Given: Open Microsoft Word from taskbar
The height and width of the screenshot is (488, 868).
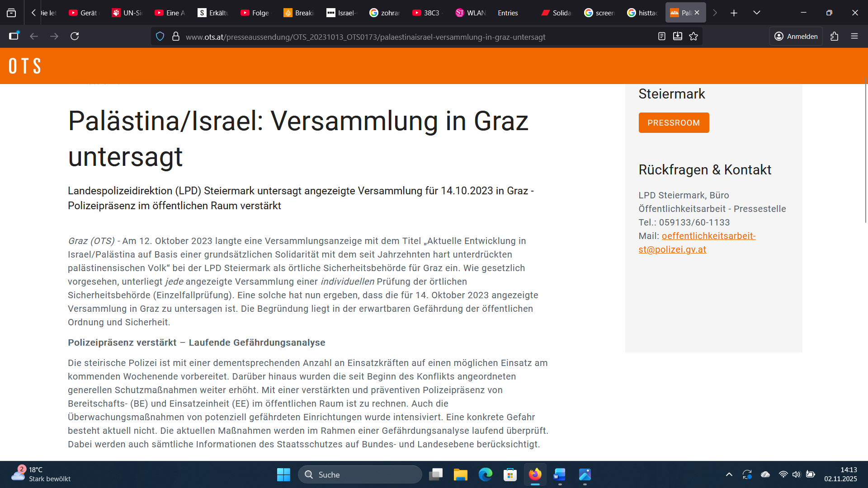Looking at the screenshot, I should (559, 474).
